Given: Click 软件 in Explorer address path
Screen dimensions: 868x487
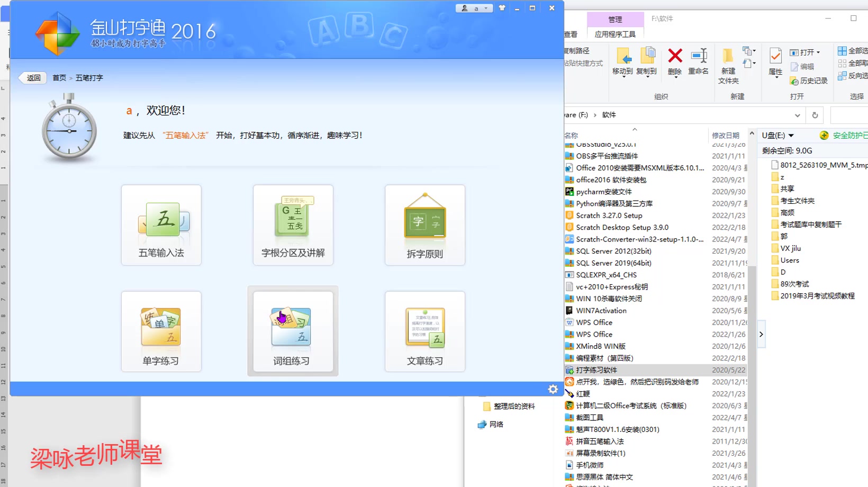Looking at the screenshot, I should pos(609,115).
